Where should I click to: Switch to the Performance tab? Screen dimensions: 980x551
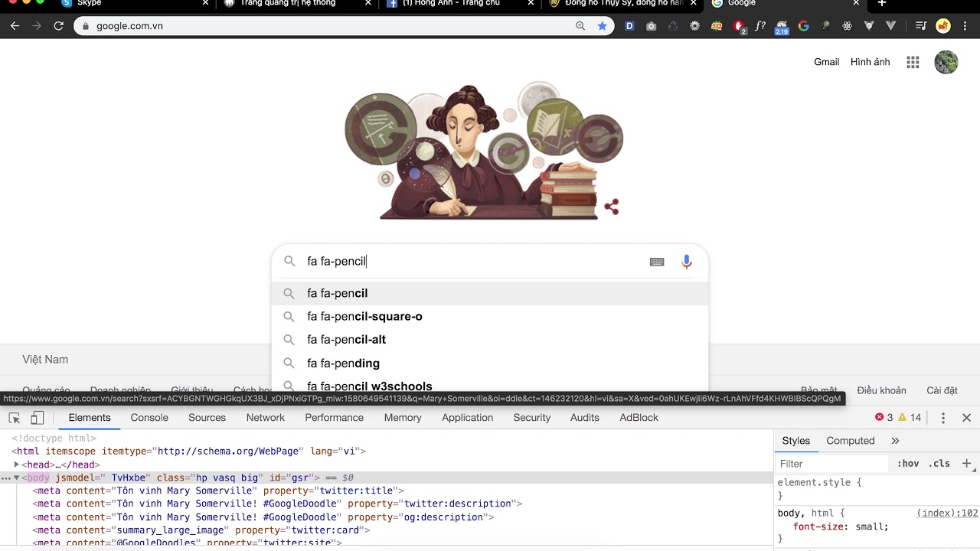click(334, 418)
